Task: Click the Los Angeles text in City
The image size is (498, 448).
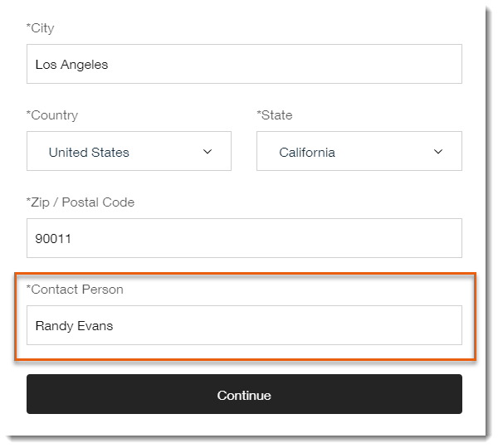Action: click(71, 65)
